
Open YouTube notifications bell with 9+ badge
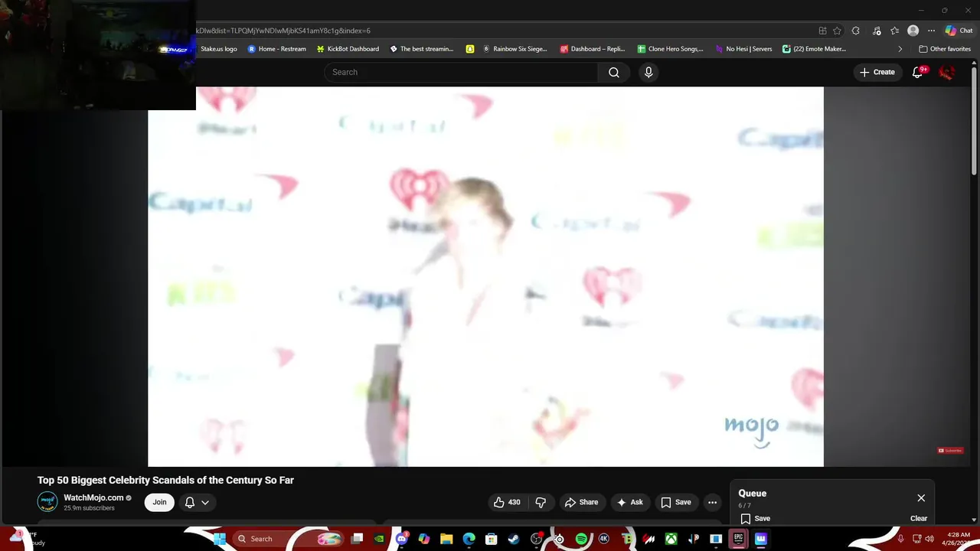[918, 72]
